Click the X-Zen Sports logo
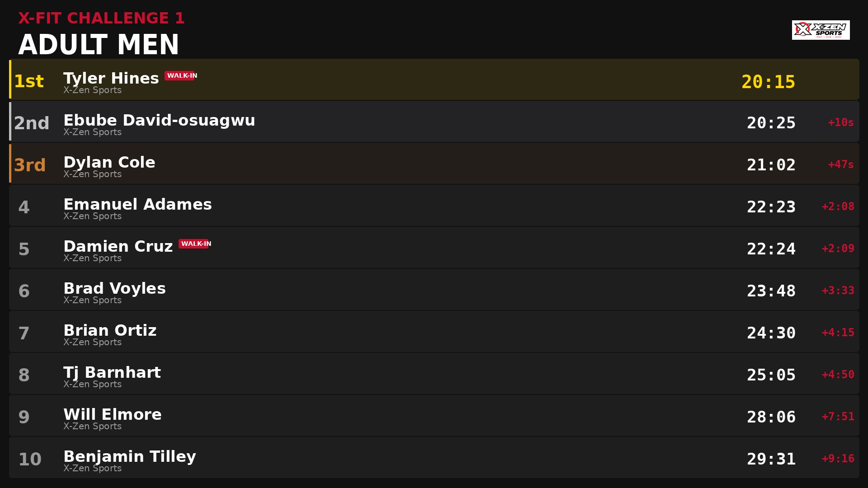Image resolution: width=868 pixels, height=488 pixels. [821, 30]
